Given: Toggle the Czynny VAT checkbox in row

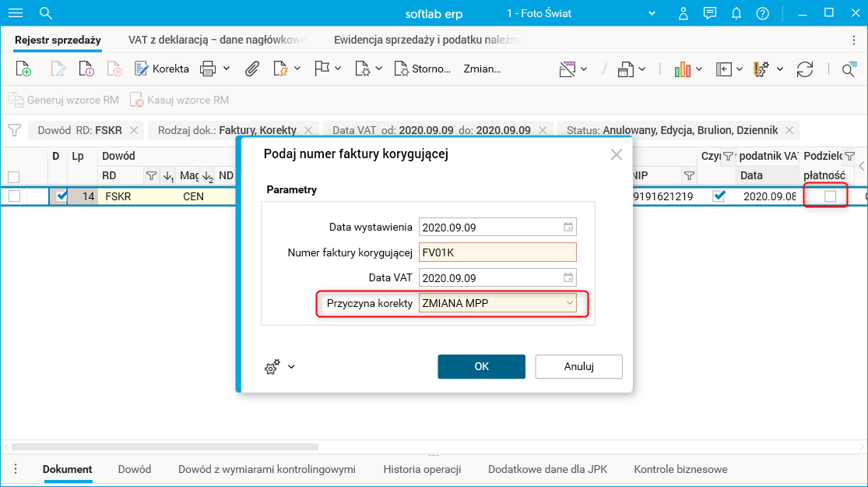Looking at the screenshot, I should click(x=719, y=196).
